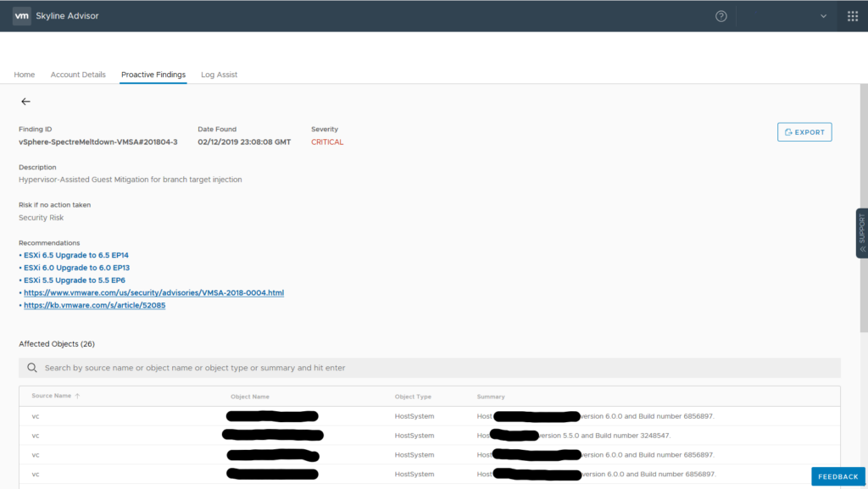Click HostSystem in the version 5.5.0 row
868x489 pixels.
pyautogui.click(x=414, y=436)
